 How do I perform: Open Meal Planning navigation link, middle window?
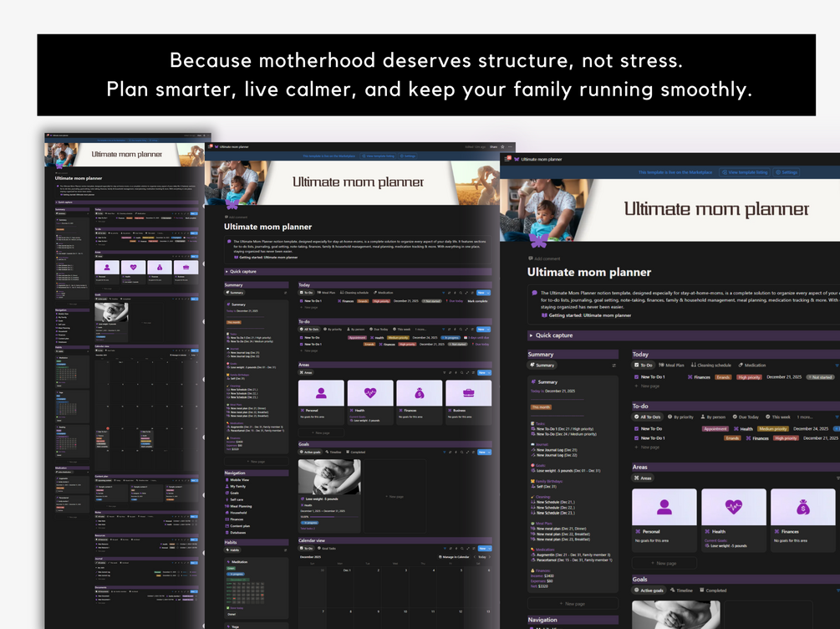tap(241, 506)
